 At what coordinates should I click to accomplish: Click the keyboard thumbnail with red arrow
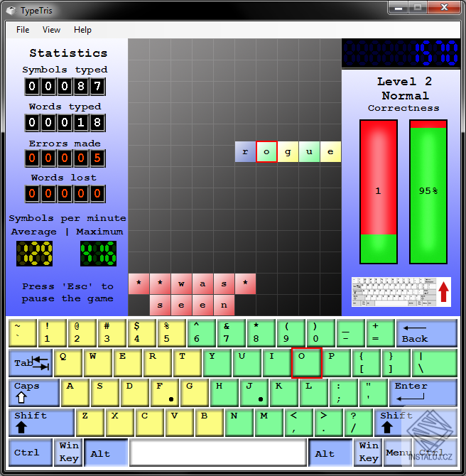401,292
